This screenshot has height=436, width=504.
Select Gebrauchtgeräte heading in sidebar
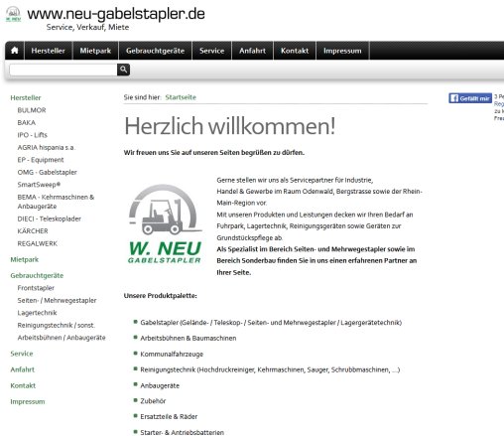[x=37, y=275]
